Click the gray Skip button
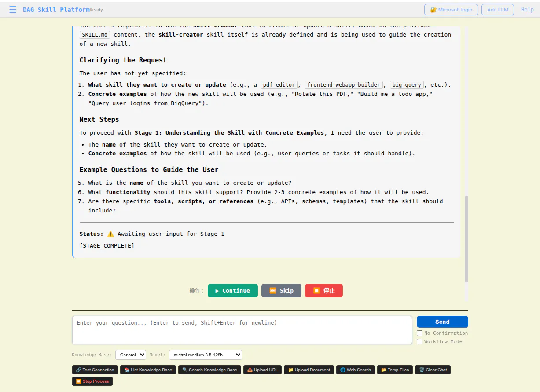 pyautogui.click(x=281, y=290)
